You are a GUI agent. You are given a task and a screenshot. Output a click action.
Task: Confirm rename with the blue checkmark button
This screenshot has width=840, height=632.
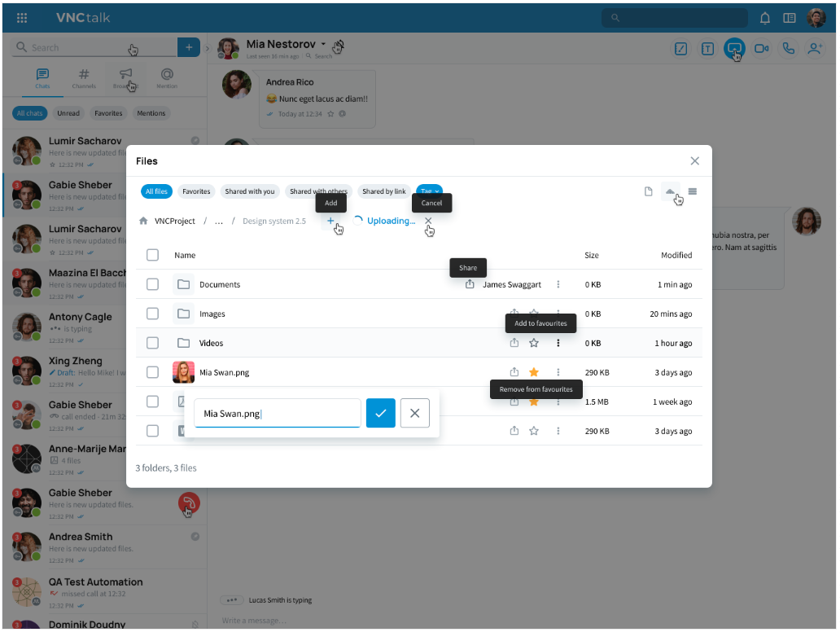380,413
